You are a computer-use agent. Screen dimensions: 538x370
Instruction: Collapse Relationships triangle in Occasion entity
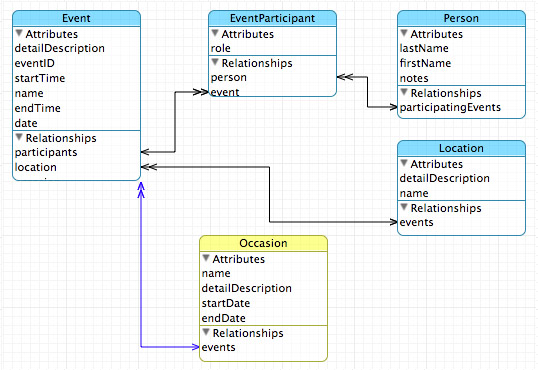(206, 332)
